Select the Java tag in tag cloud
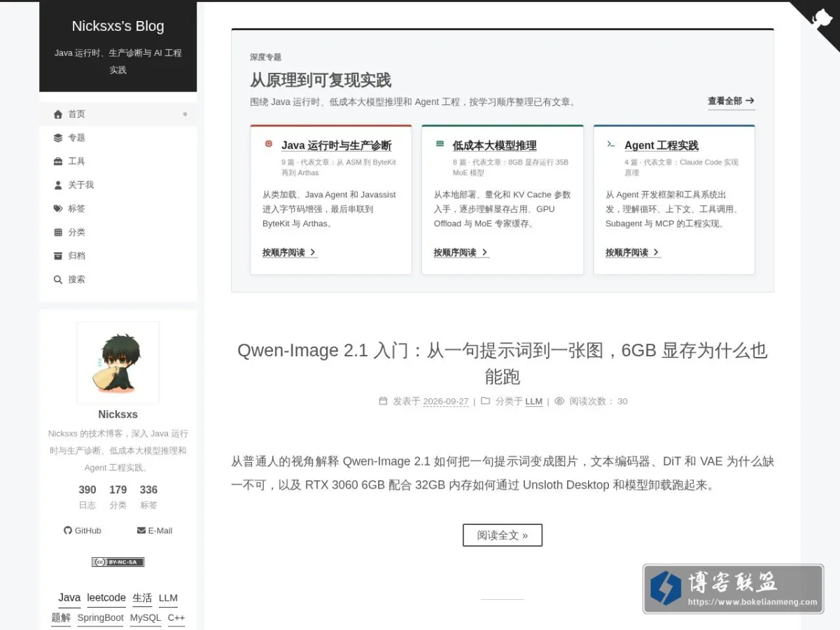The height and width of the screenshot is (630, 840). point(69,598)
